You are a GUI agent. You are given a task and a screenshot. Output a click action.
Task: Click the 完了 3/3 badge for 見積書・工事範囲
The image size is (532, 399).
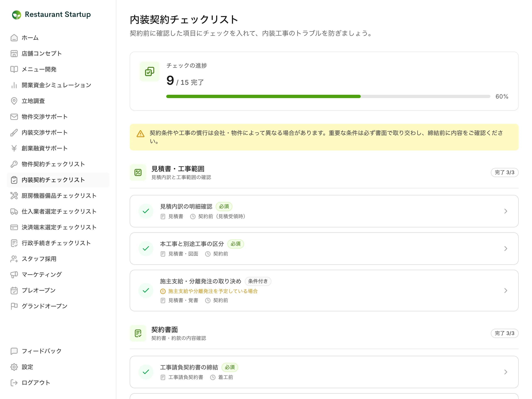(x=504, y=172)
